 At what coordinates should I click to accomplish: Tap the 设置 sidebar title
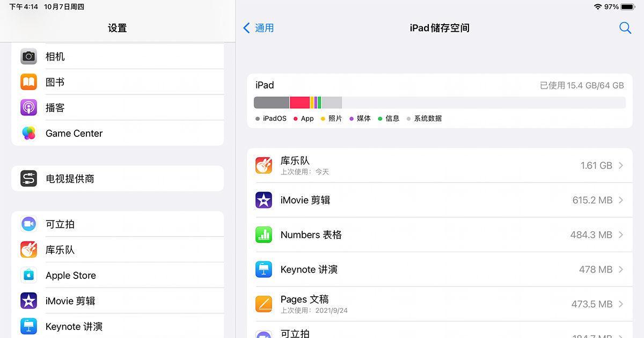click(x=118, y=28)
